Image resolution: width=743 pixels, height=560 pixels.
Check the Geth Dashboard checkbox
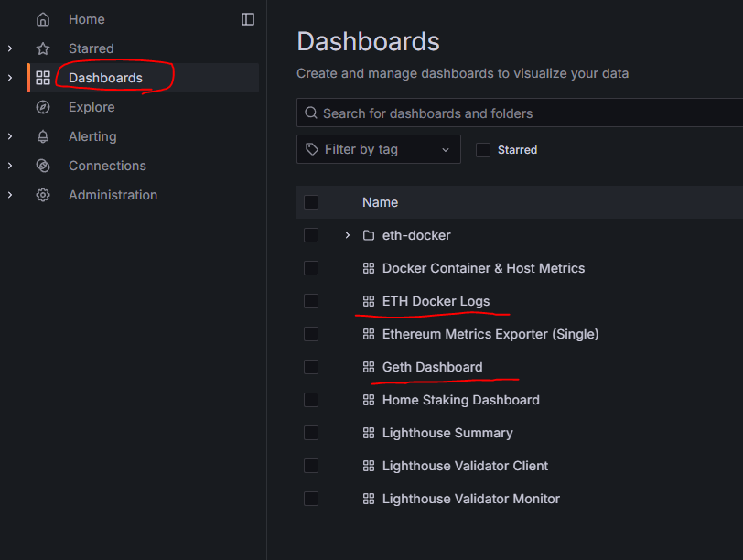[311, 367]
